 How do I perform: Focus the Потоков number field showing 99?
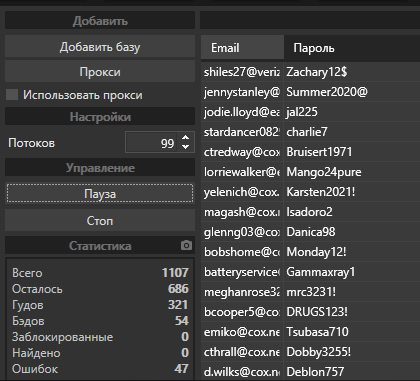tap(153, 143)
